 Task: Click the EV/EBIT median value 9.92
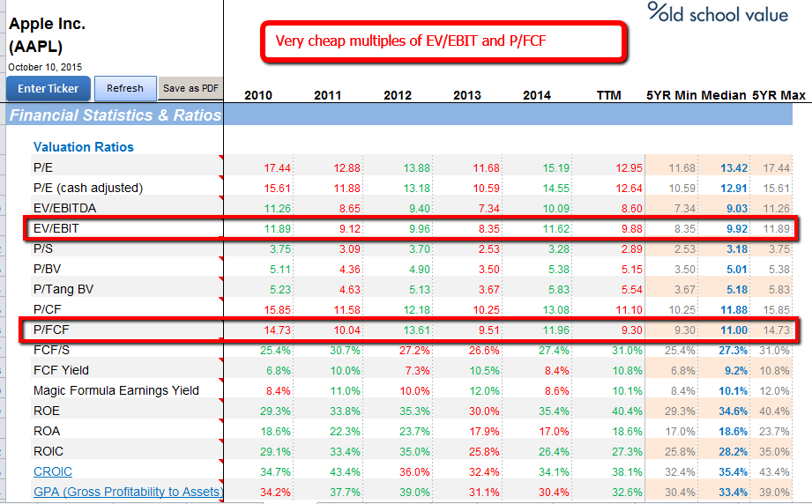737,229
